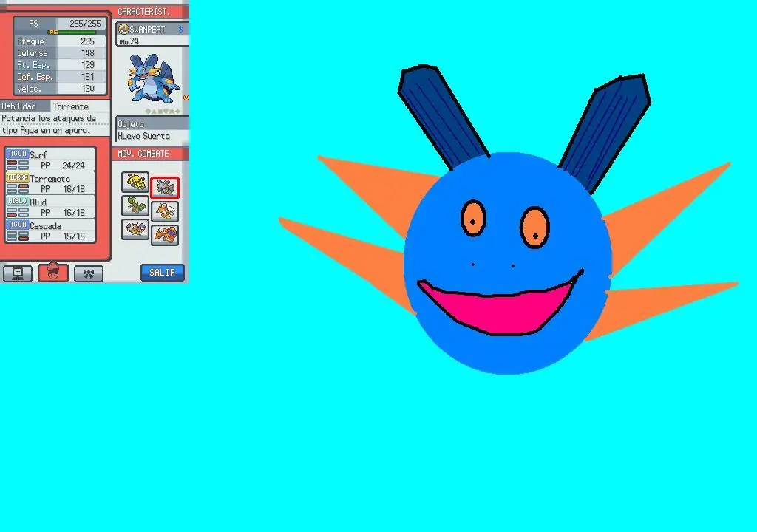Select the highlighted Swampert party icon
This screenshot has width=757, height=532.
[x=165, y=188]
